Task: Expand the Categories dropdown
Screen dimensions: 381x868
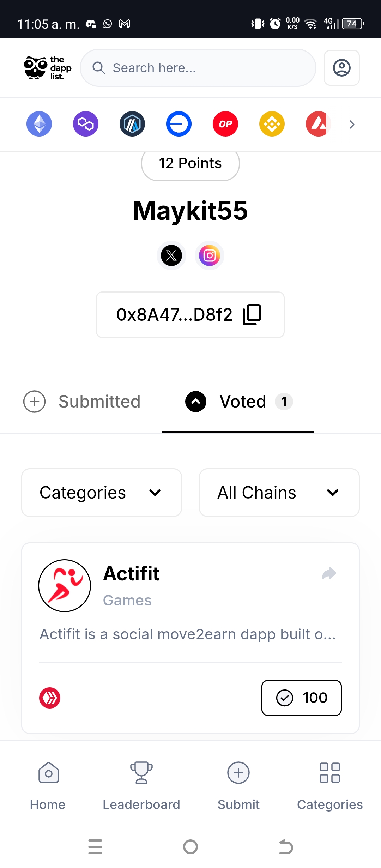Action: [102, 493]
